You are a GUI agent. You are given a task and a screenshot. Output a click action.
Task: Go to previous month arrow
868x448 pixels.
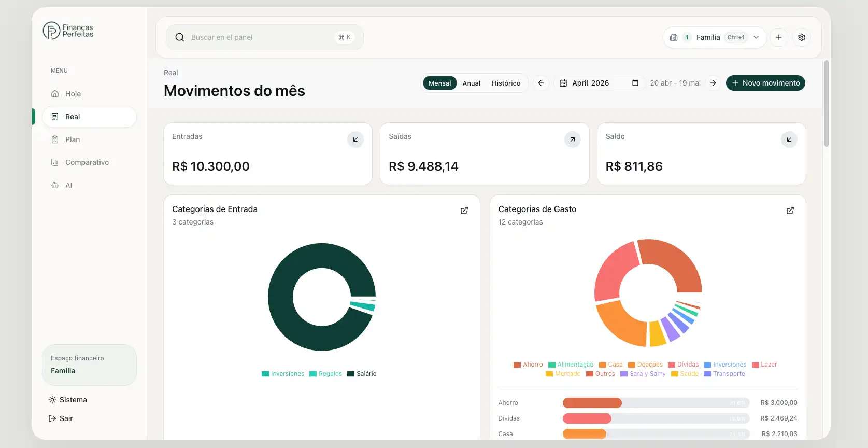541,83
